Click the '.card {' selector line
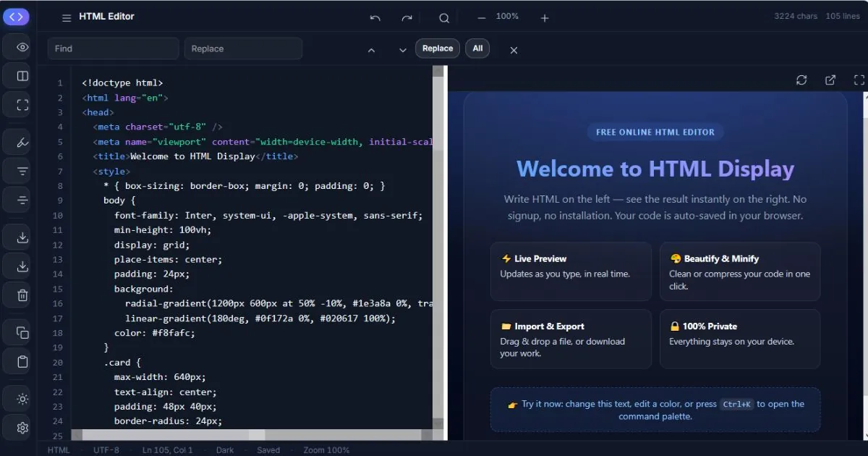 (122, 362)
